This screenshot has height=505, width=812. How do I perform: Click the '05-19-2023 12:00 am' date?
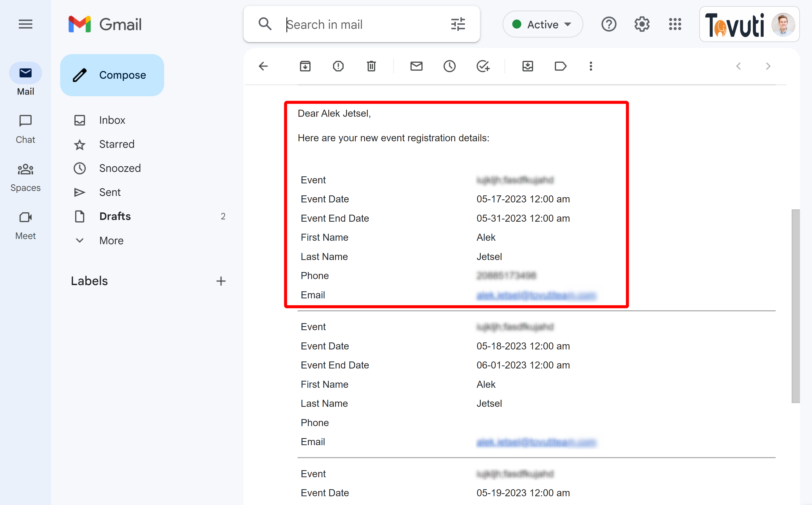[523, 493]
